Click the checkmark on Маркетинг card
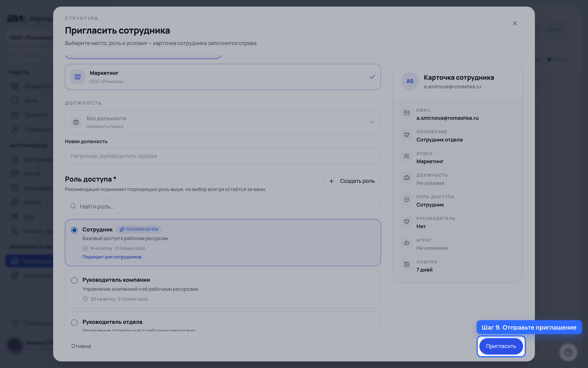 click(372, 77)
